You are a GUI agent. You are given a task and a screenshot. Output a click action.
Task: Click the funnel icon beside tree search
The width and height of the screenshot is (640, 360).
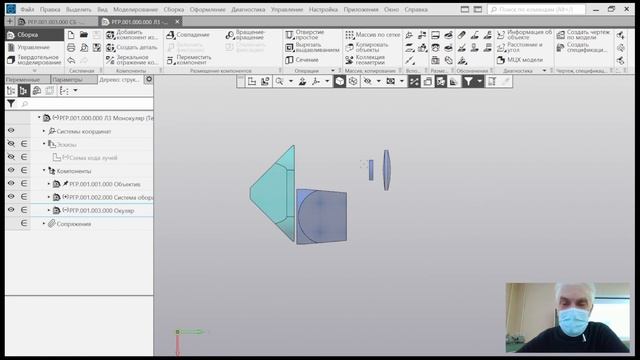(11, 104)
